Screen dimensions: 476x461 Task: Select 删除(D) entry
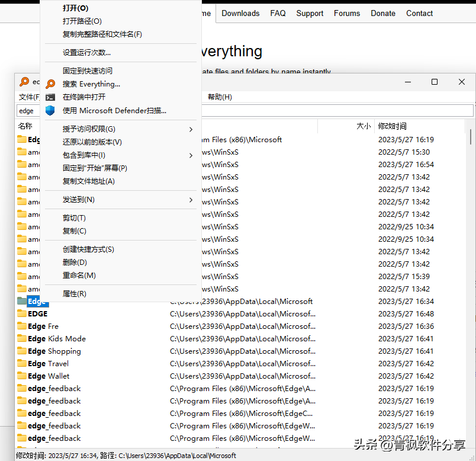click(75, 262)
